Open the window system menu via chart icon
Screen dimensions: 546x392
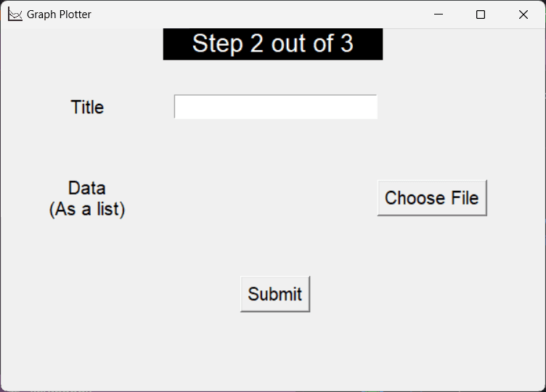[x=15, y=15]
